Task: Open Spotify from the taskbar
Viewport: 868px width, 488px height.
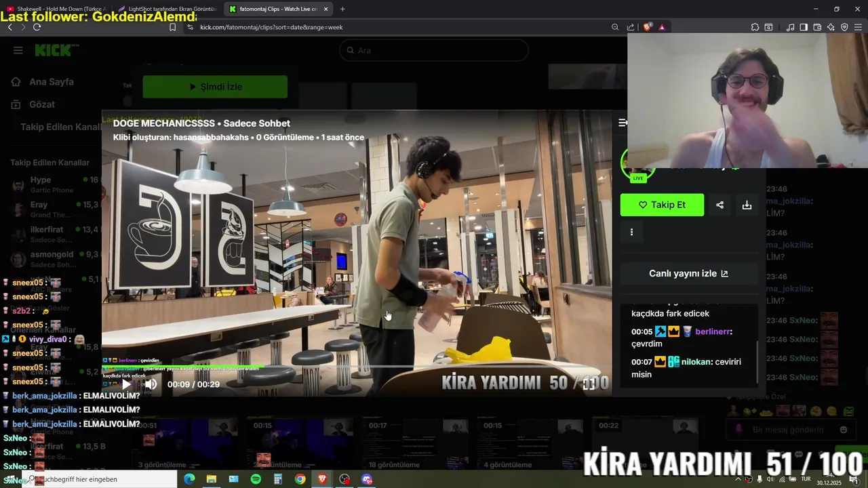Action: (256, 479)
